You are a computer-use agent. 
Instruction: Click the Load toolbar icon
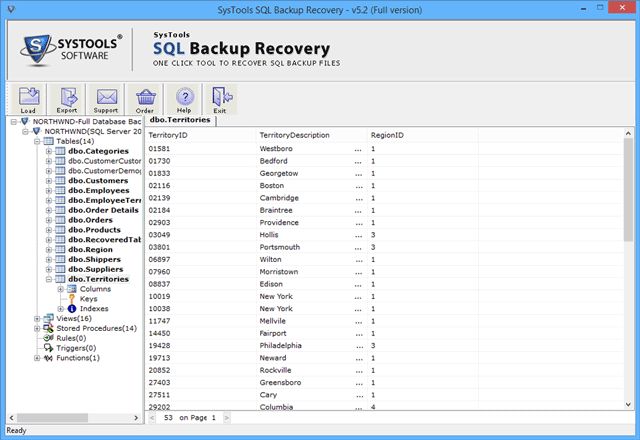tap(29, 100)
